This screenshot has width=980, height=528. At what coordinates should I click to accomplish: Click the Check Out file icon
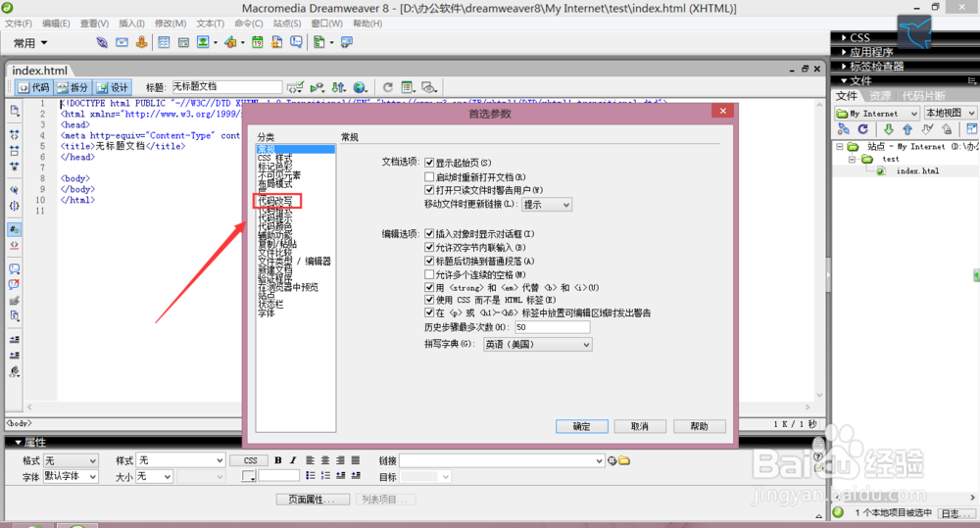927,129
